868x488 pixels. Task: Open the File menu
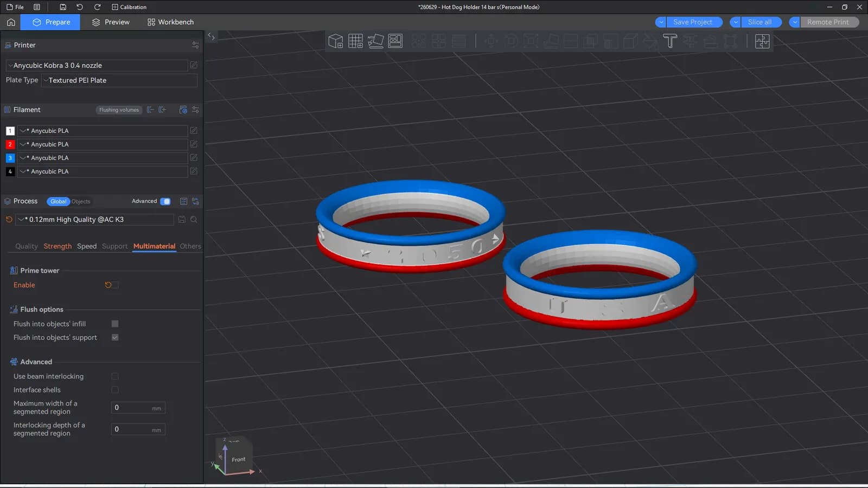pos(15,7)
